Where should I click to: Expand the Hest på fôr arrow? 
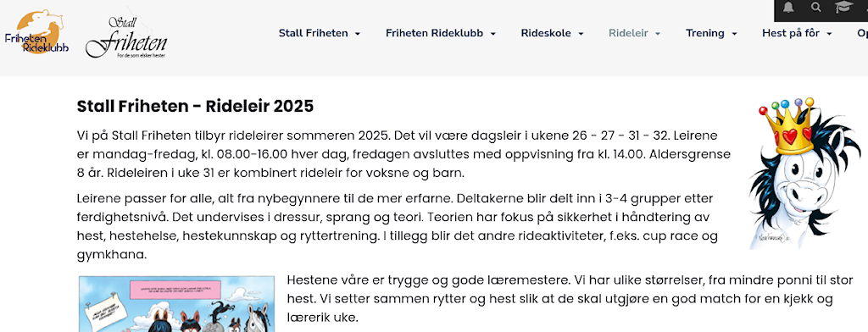pos(829,34)
